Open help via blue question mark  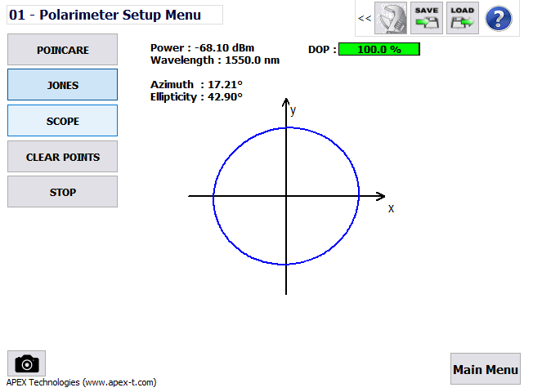[499, 18]
